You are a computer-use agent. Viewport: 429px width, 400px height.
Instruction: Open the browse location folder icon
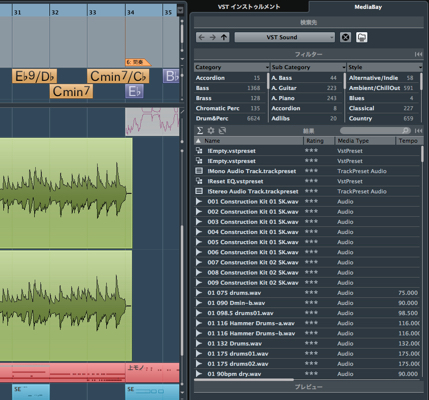point(362,37)
